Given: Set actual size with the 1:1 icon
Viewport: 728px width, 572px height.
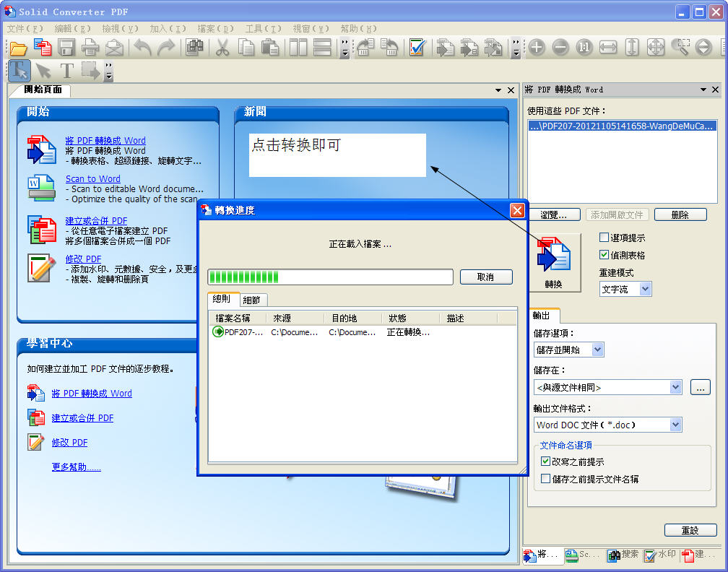Looking at the screenshot, I should pyautogui.click(x=584, y=48).
